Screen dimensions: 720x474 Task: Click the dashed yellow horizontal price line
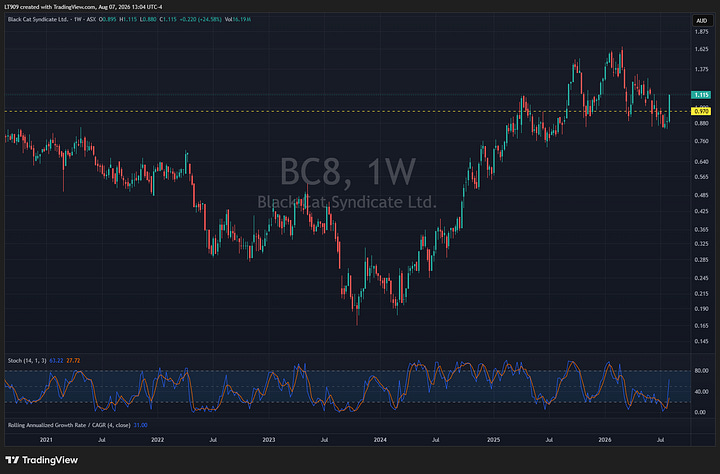pos(348,112)
